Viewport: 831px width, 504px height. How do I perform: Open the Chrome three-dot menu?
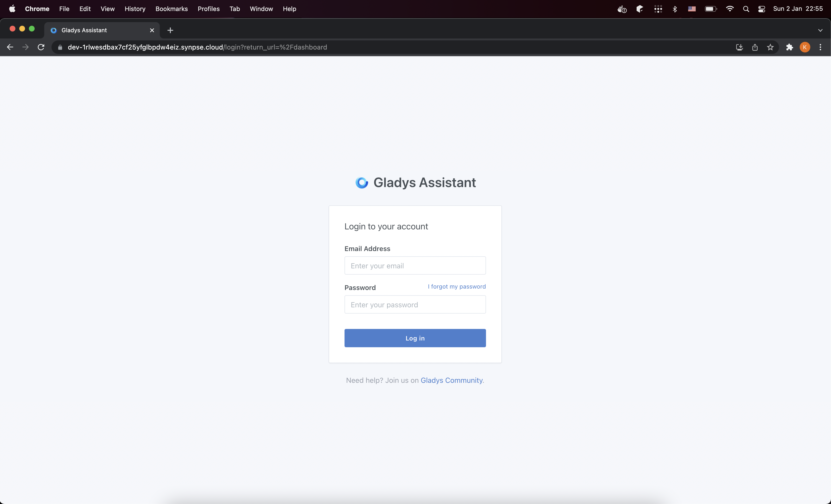tap(821, 47)
